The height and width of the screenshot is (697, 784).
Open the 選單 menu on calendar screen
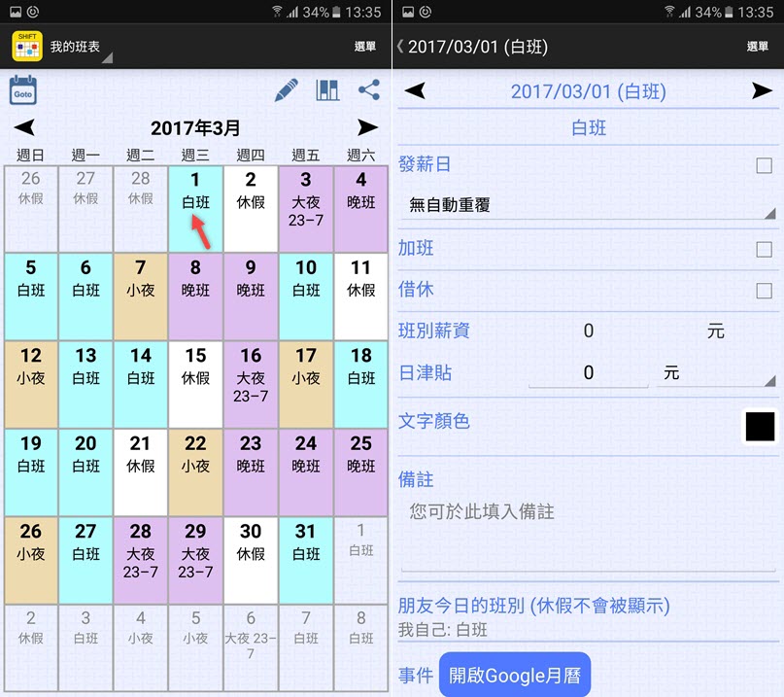365,47
